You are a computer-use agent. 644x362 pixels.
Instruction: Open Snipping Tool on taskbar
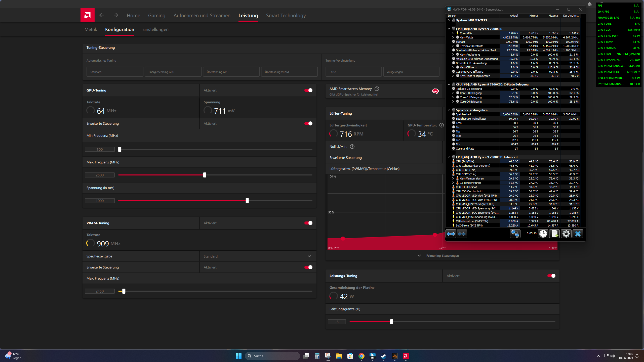coord(328,356)
